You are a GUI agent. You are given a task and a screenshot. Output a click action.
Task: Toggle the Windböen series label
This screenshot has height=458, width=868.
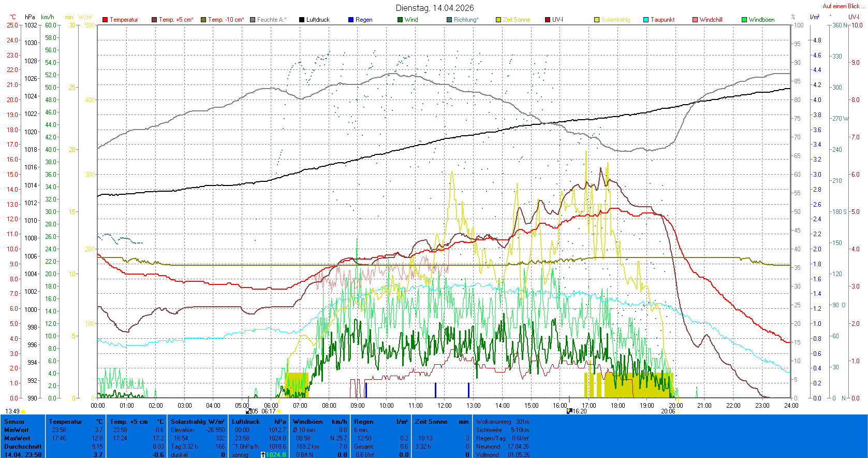coord(761,20)
